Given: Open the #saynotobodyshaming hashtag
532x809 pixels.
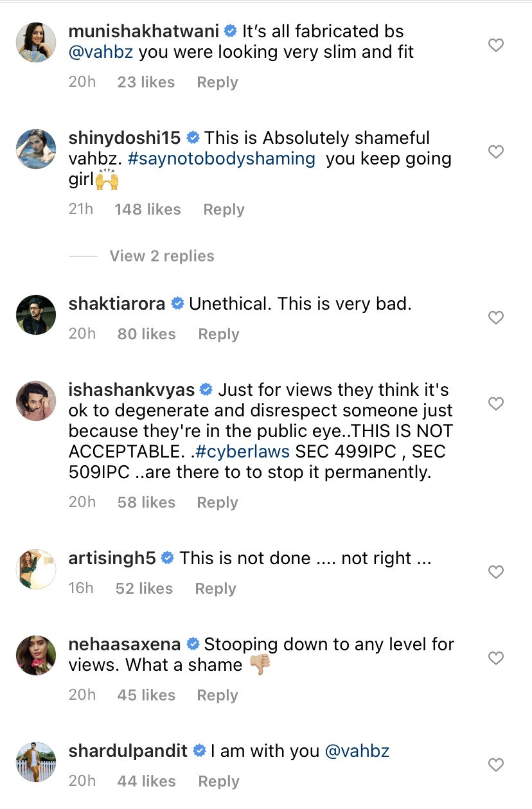Looking at the screenshot, I should click(221, 159).
